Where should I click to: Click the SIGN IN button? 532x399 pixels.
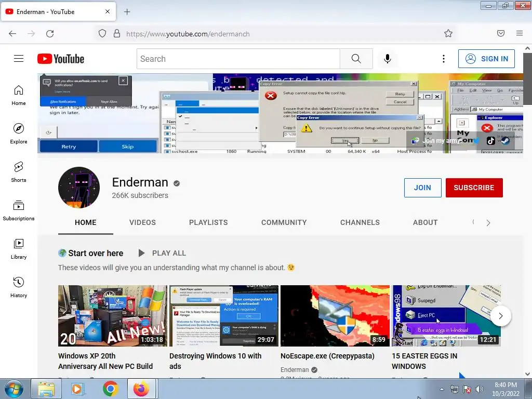pyautogui.click(x=486, y=59)
